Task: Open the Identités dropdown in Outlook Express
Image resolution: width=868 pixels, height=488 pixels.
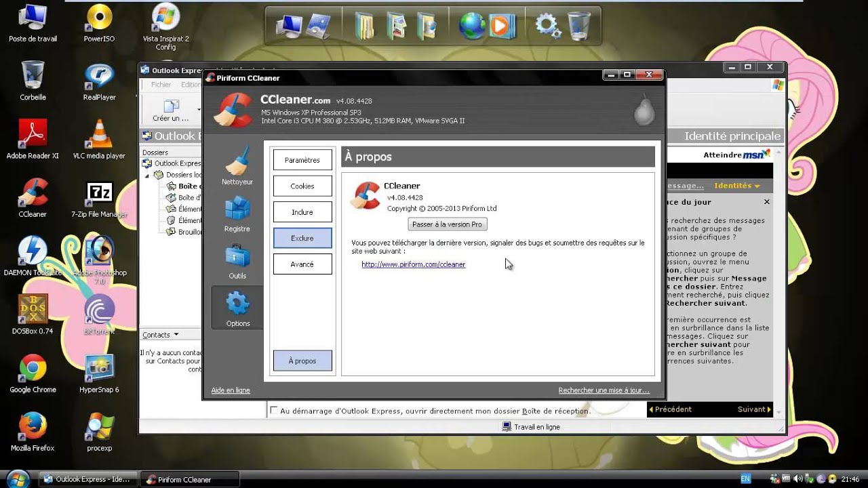Action: [x=736, y=186]
